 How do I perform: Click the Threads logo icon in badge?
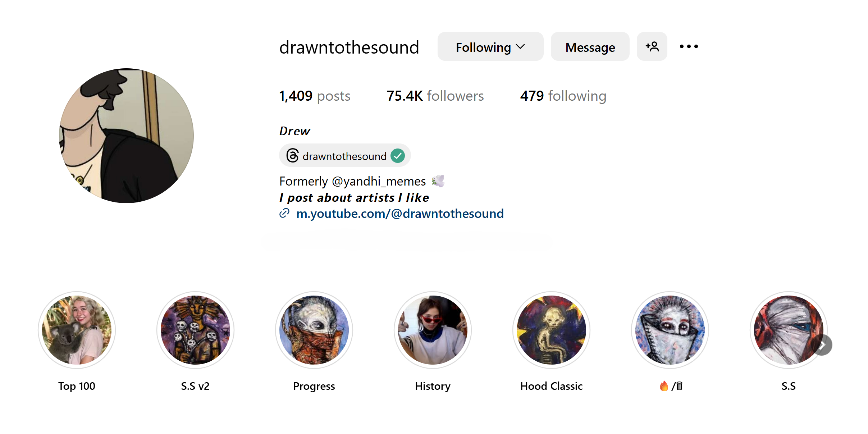(x=292, y=156)
